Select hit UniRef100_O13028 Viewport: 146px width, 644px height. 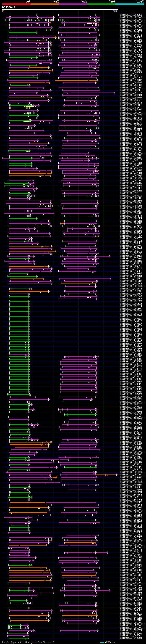tap(131, 63)
